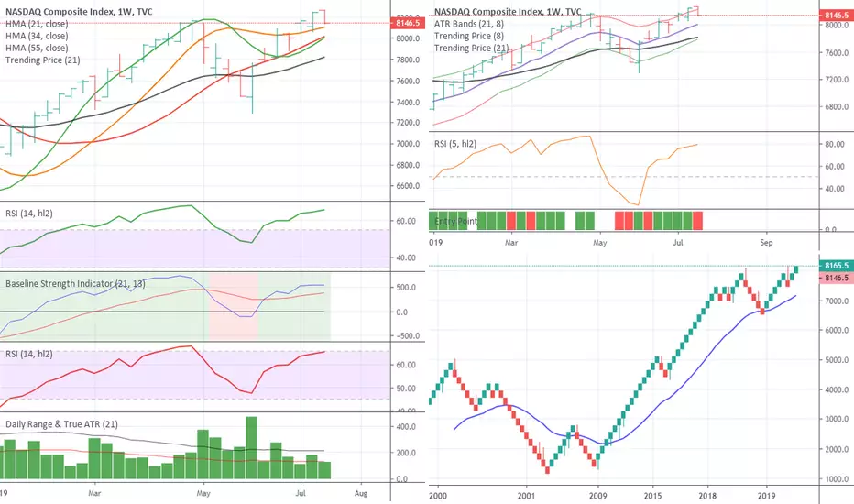The image size is (854, 504).
Task: Click the 80.00 value on RSI (5) axis
Action: pos(835,145)
